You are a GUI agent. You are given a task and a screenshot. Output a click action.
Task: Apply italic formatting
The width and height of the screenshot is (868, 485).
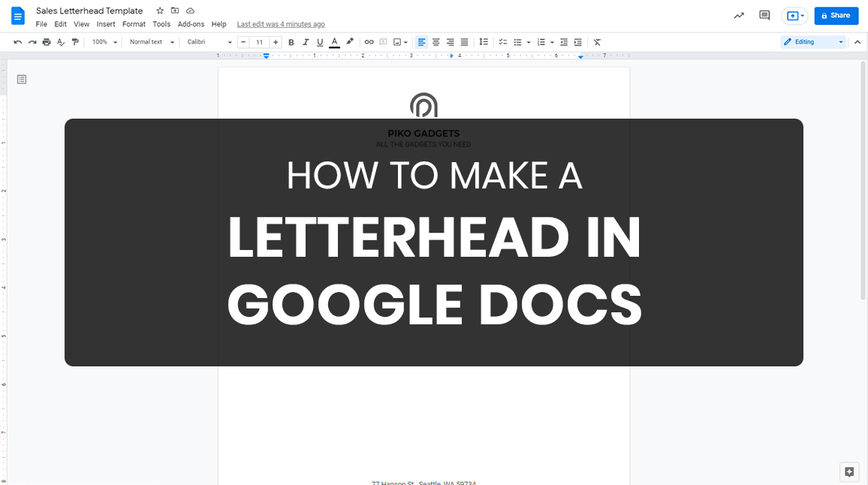[306, 42]
